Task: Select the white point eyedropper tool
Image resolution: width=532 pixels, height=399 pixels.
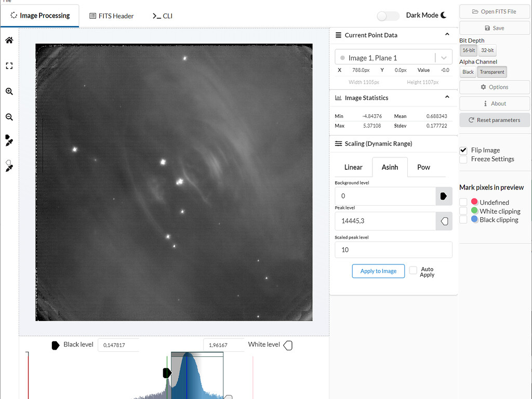Action: [x=9, y=166]
